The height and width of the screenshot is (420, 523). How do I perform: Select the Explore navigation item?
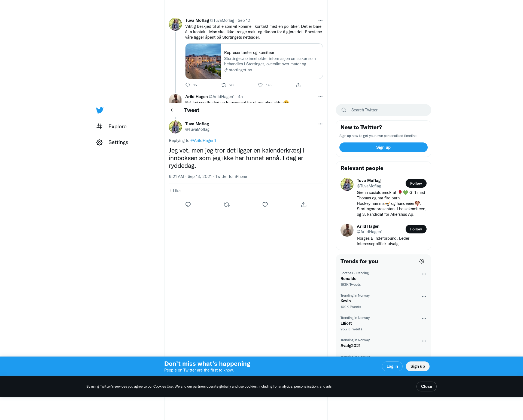pyautogui.click(x=111, y=126)
